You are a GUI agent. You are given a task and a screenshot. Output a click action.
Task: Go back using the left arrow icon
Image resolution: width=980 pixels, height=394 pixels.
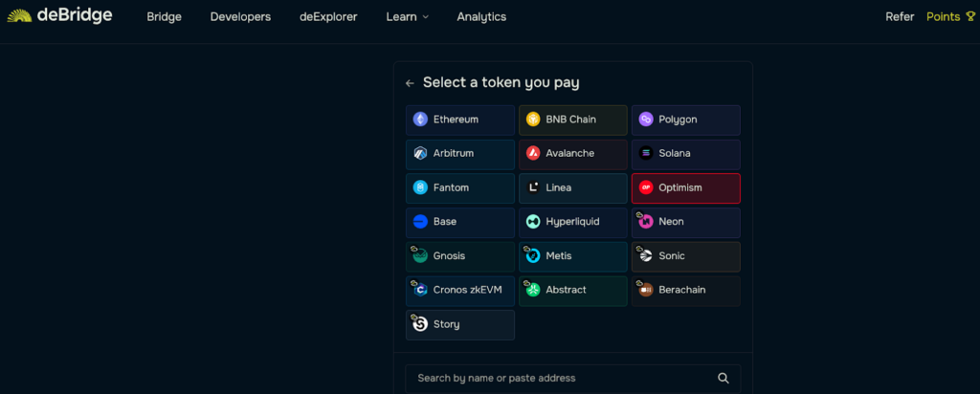pyautogui.click(x=410, y=83)
